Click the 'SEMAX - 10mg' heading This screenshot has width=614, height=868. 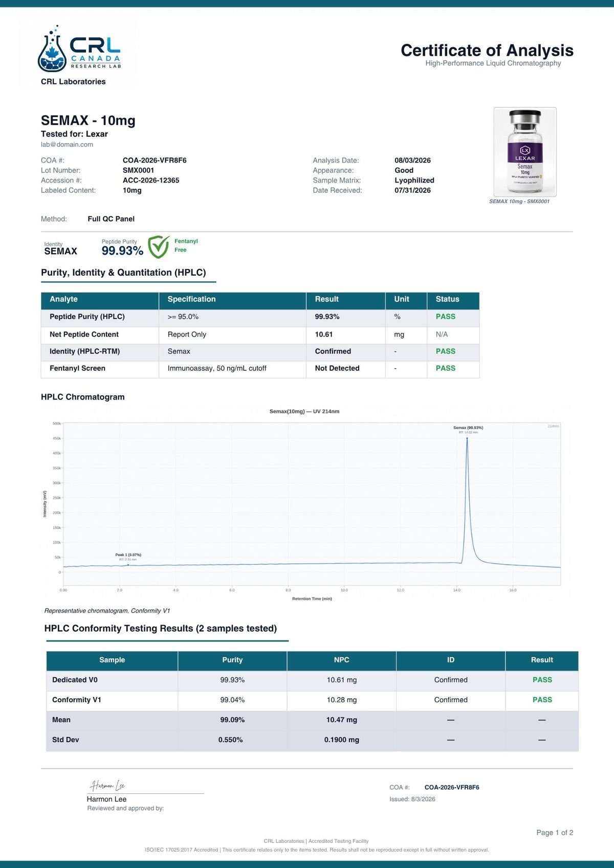[x=88, y=121]
